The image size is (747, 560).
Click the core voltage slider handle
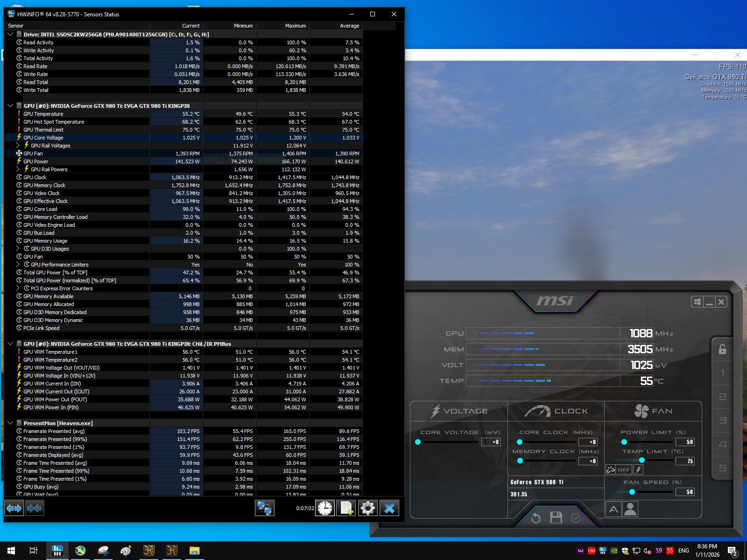[418, 442]
